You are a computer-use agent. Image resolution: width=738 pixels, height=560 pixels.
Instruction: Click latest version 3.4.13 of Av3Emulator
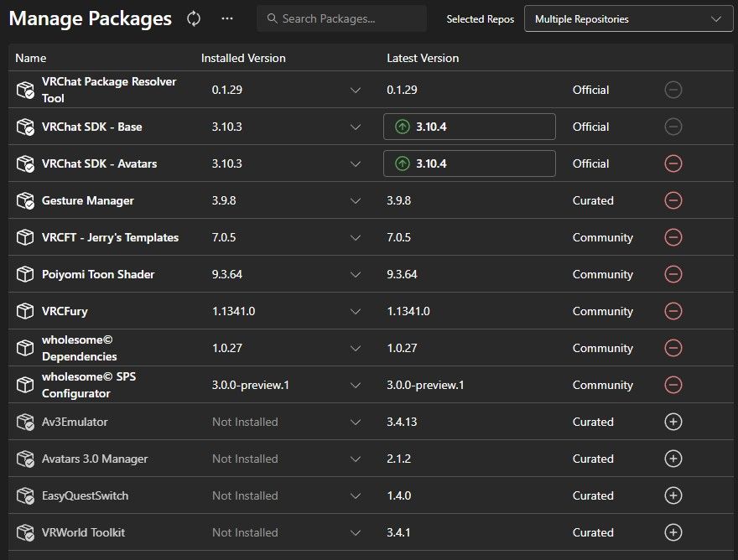pos(402,422)
